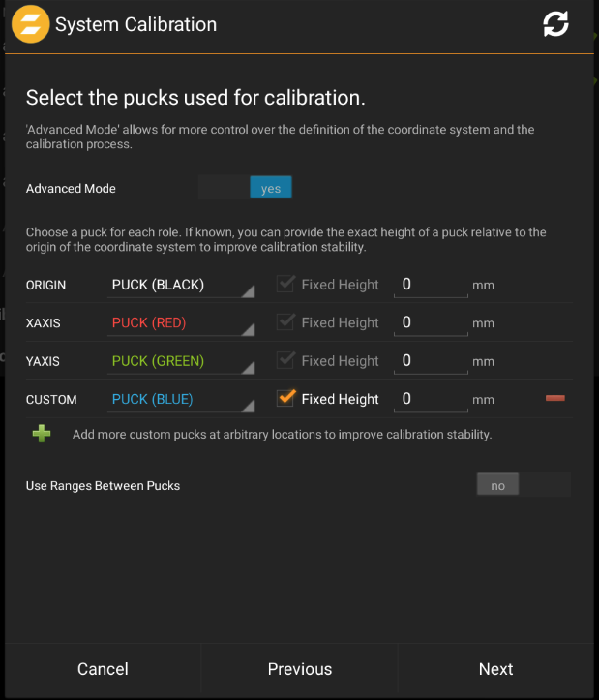
Task: Click the YAXIS Fixed Height checkbox
Action: (285, 360)
